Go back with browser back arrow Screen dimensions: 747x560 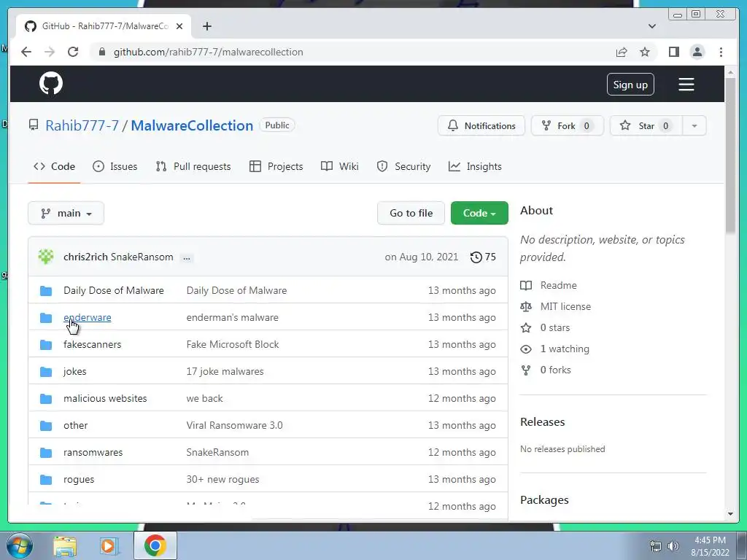(x=26, y=52)
